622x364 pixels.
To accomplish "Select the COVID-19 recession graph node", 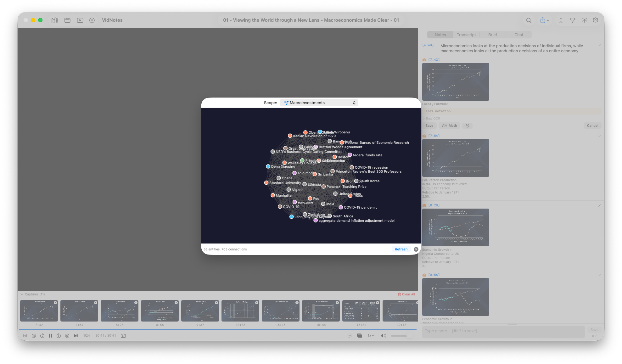I will tap(352, 167).
